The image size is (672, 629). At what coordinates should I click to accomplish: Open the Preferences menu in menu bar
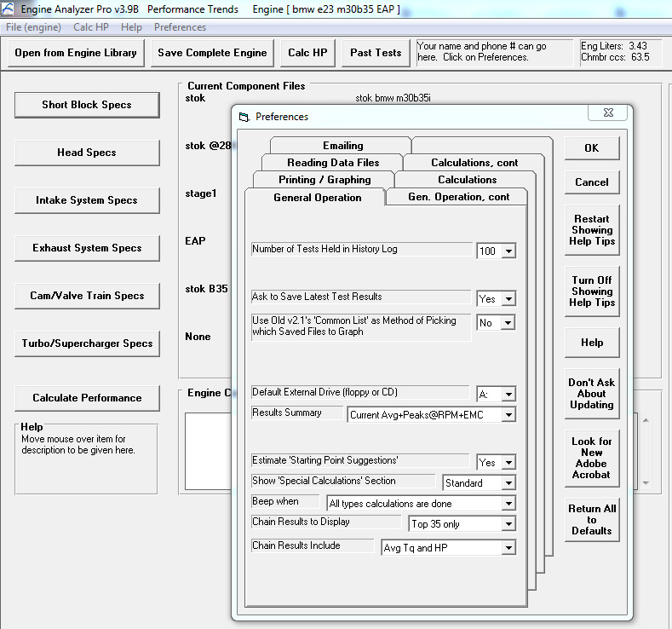coord(180,27)
